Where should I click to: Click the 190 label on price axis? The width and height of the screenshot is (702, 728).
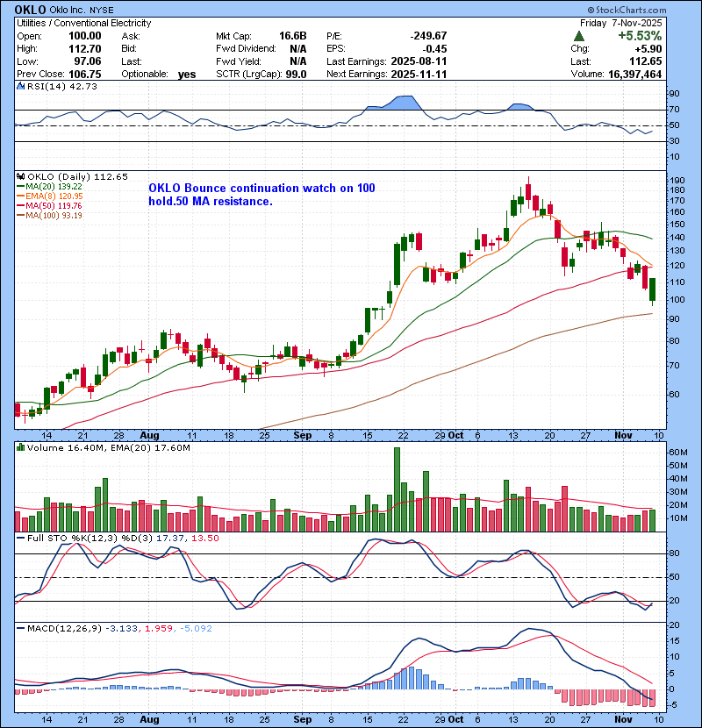677,181
